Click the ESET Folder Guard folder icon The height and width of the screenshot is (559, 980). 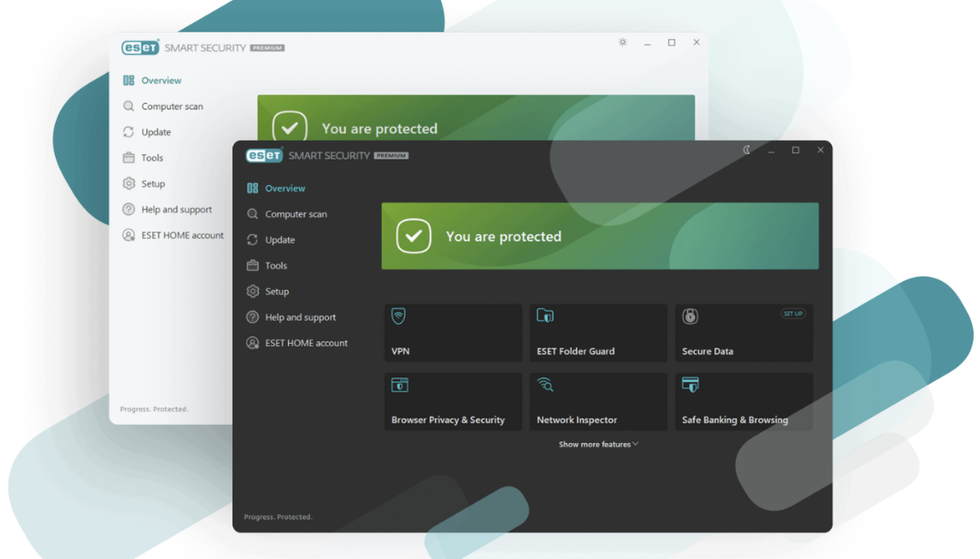545,316
